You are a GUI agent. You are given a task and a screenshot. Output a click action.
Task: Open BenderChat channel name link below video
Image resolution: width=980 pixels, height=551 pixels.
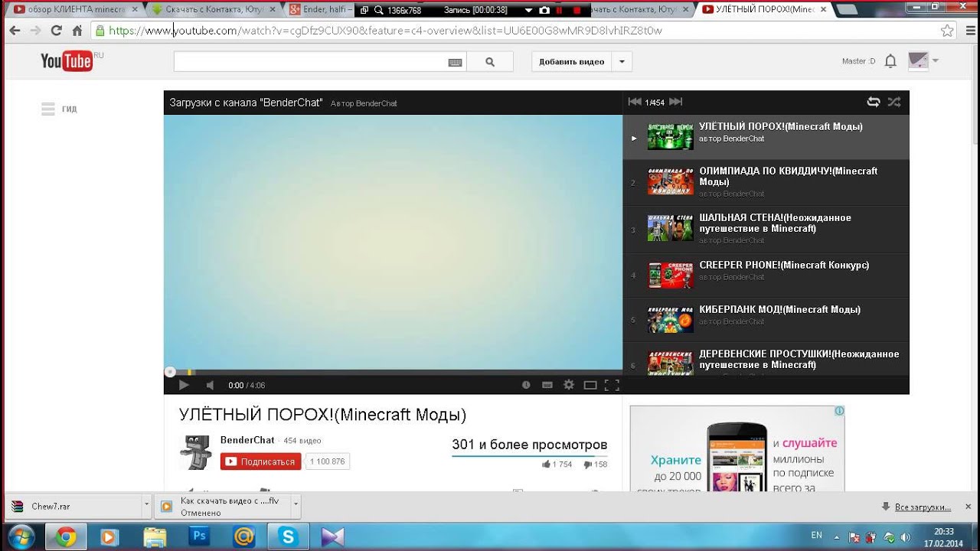[247, 440]
